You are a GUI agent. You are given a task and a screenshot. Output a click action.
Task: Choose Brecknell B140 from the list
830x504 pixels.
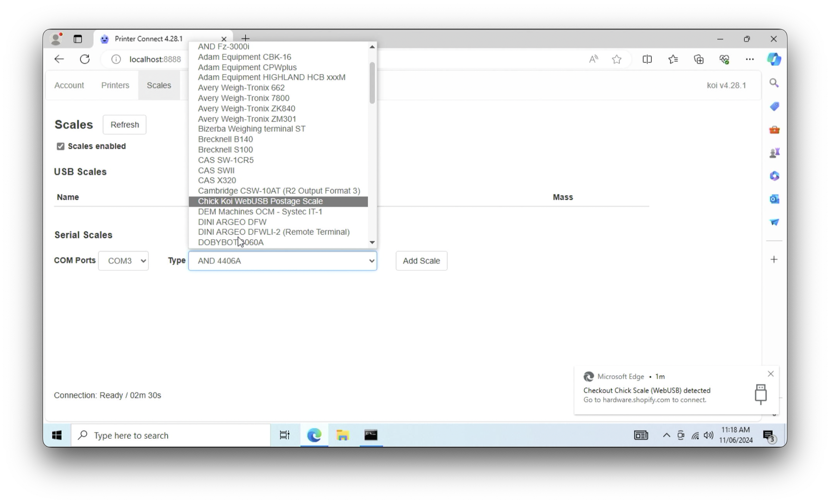pos(225,139)
